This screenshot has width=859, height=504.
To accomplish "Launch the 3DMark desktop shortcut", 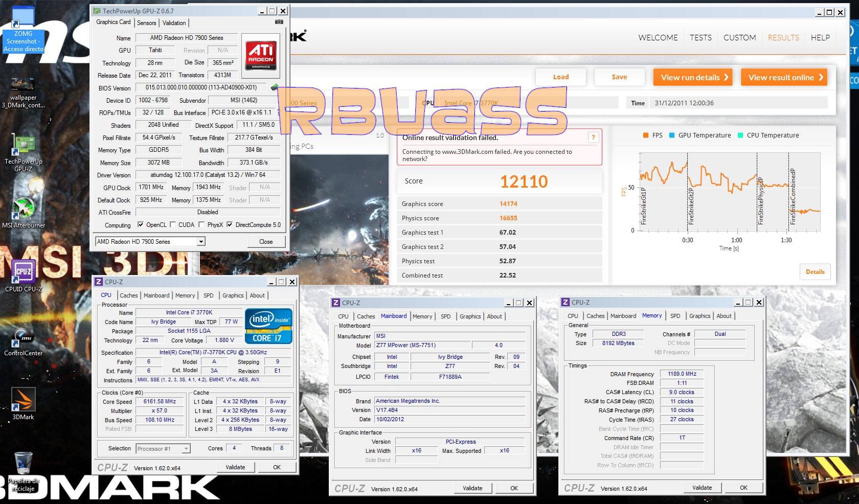I will click(x=23, y=404).
